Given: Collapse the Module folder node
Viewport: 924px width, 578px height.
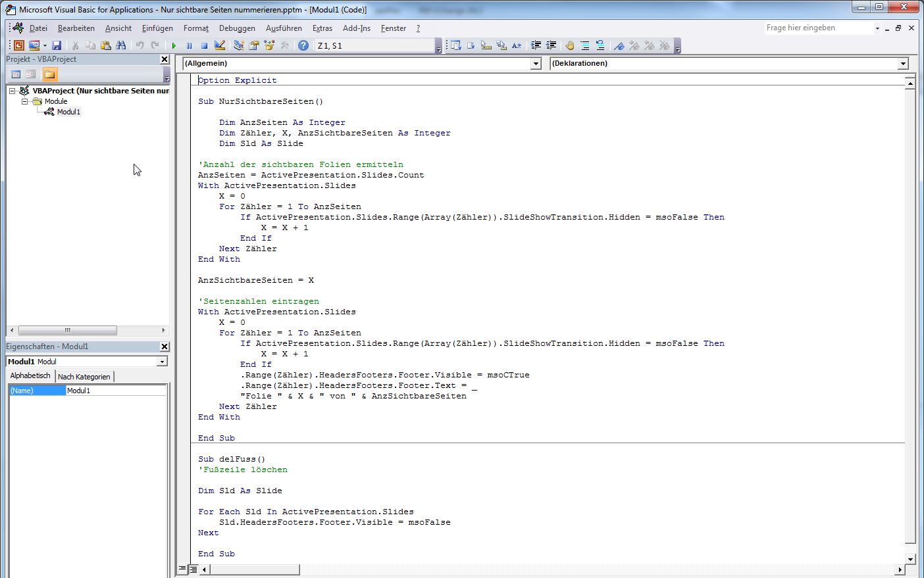Looking at the screenshot, I should click(25, 101).
